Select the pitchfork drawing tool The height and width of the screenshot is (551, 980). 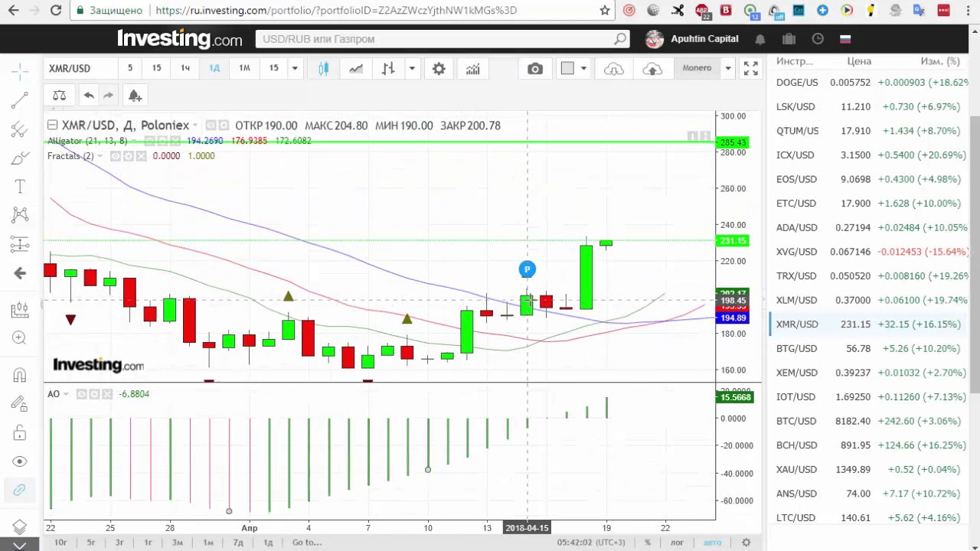click(x=20, y=129)
